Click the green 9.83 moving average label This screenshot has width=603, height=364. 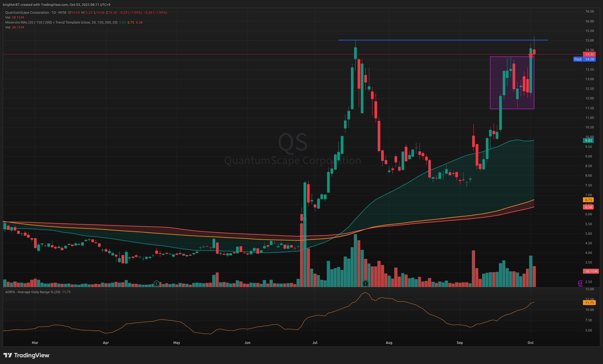pyautogui.click(x=588, y=141)
